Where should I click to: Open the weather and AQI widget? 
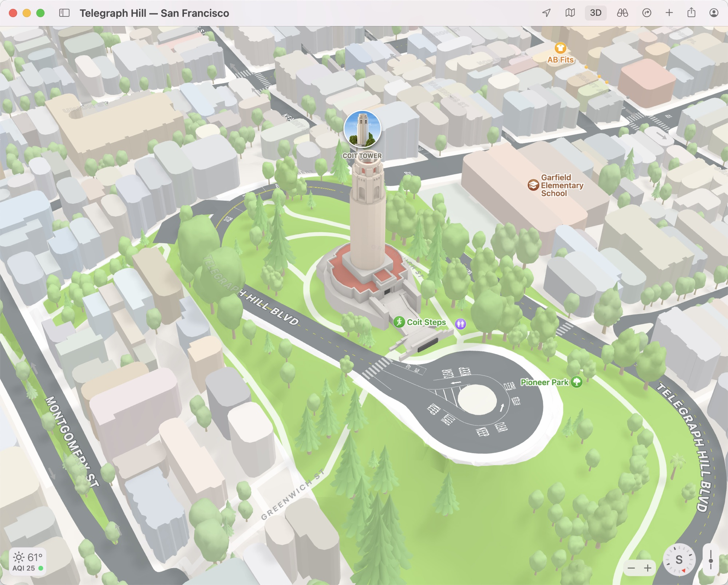pyautogui.click(x=28, y=562)
